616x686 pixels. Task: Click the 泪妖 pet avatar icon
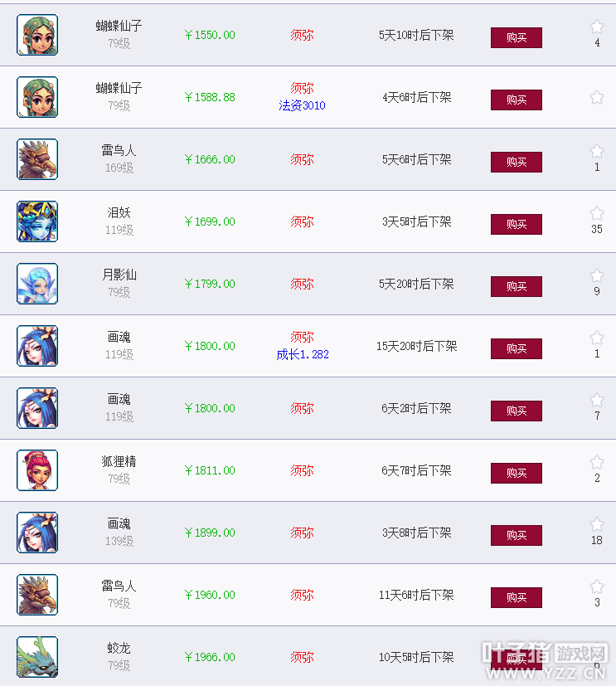[37, 221]
